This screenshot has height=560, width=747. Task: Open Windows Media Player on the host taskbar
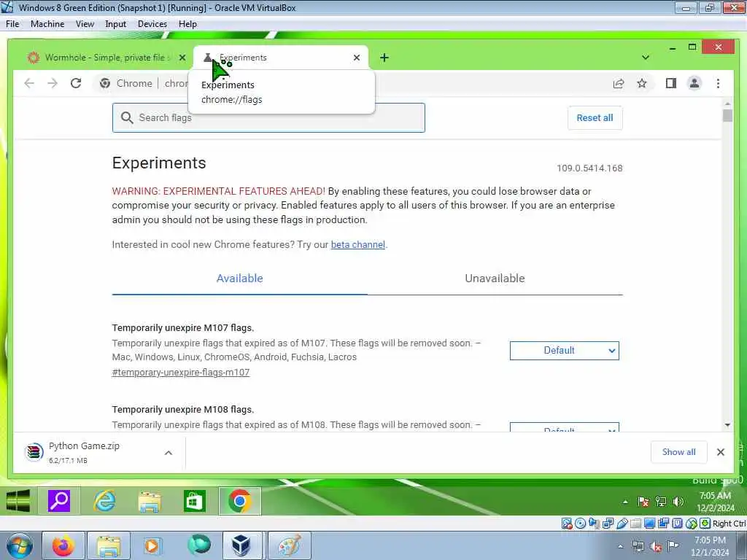point(152,545)
